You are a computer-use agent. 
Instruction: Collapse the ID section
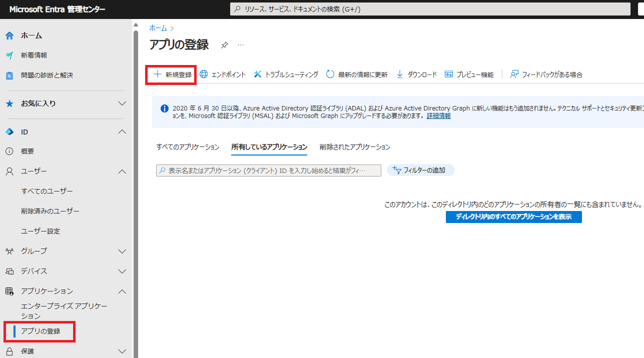pyautogui.click(x=122, y=131)
